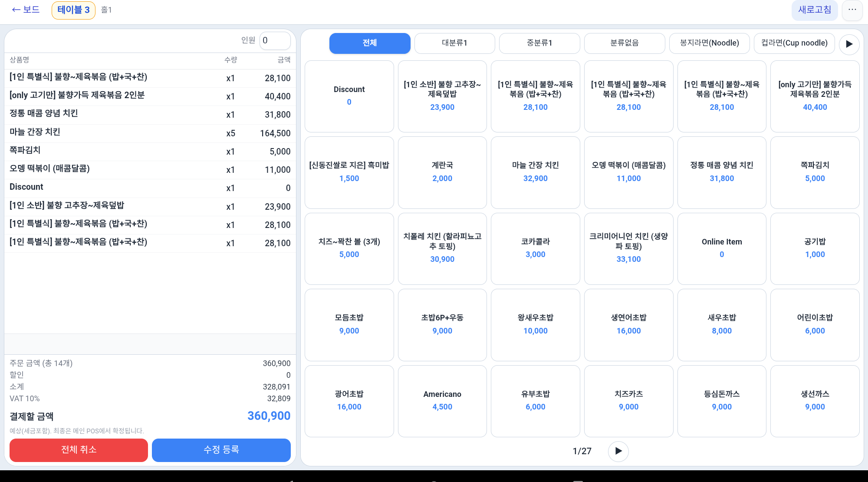
Task: Select order row [only 고기만] 불향가득 제육볶음 2인분
Action: pos(150,96)
